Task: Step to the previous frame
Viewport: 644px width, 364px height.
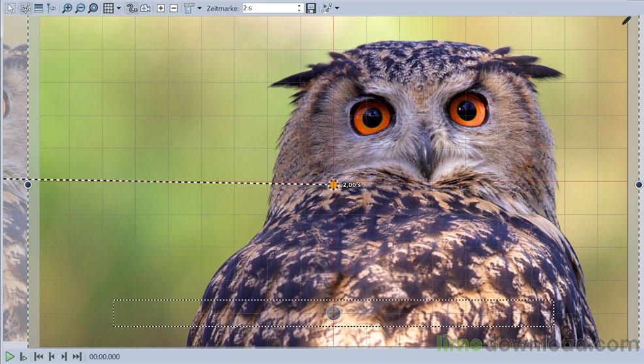Action: click(52, 357)
